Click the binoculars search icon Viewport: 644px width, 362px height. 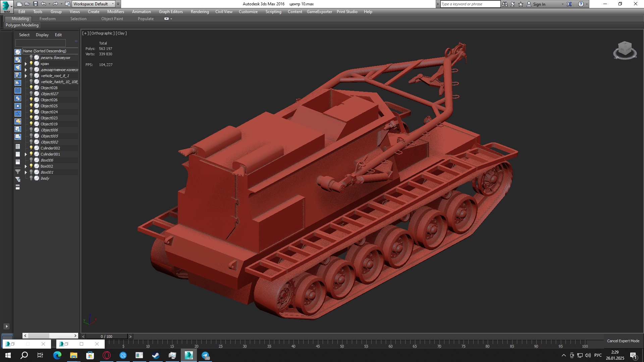pyautogui.click(x=505, y=4)
